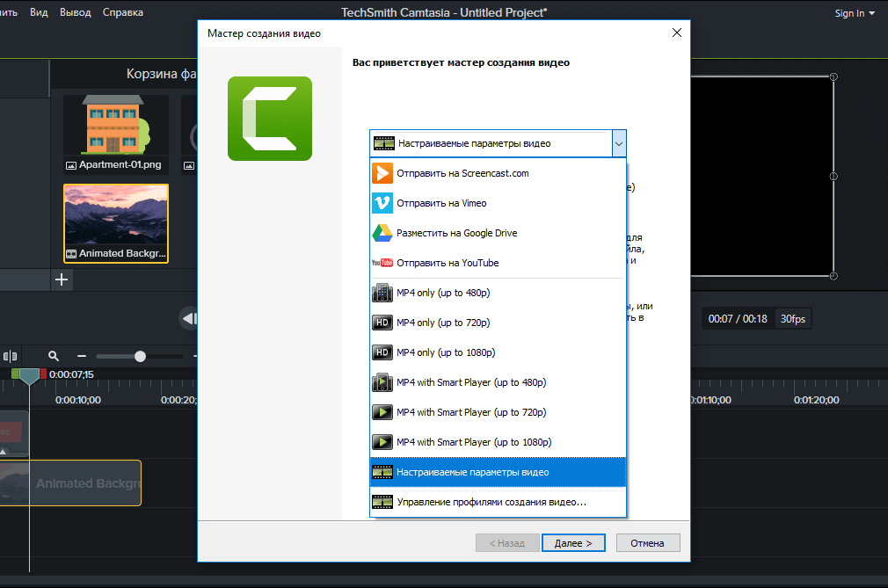The image size is (888, 588).
Task: Click the HD icon for 1080p MP4
Action: point(382,352)
